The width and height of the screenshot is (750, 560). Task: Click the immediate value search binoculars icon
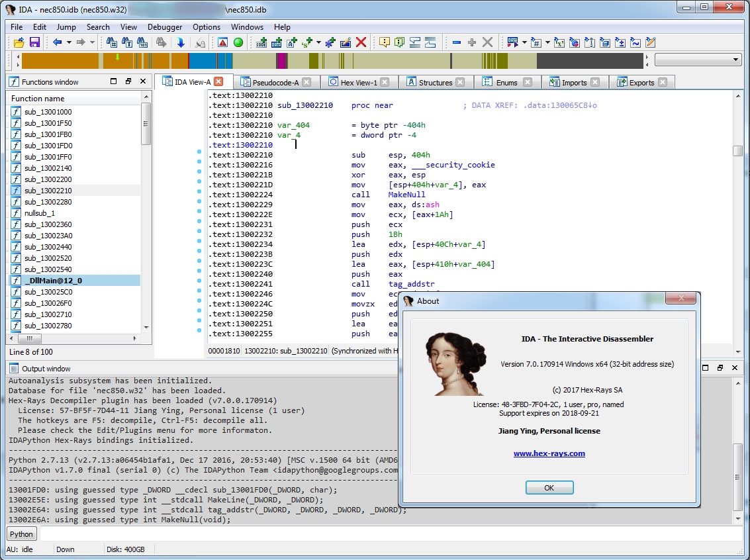tap(111, 42)
